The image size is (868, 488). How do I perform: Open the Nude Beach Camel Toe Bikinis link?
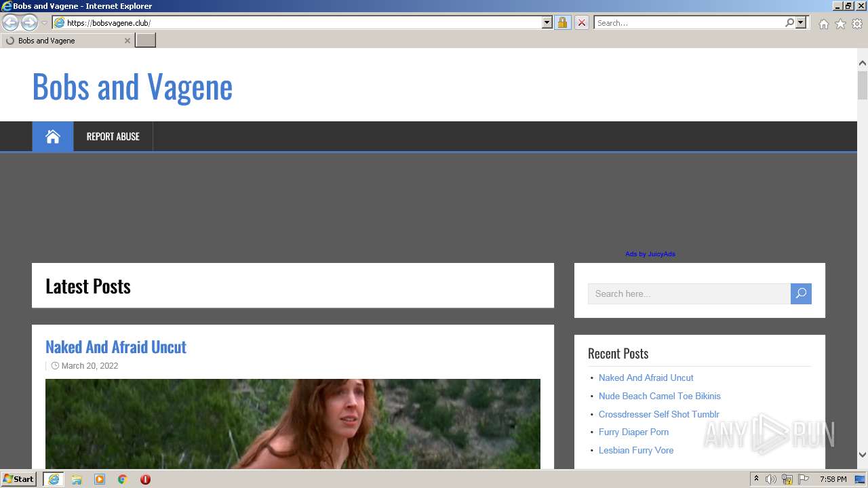(659, 396)
